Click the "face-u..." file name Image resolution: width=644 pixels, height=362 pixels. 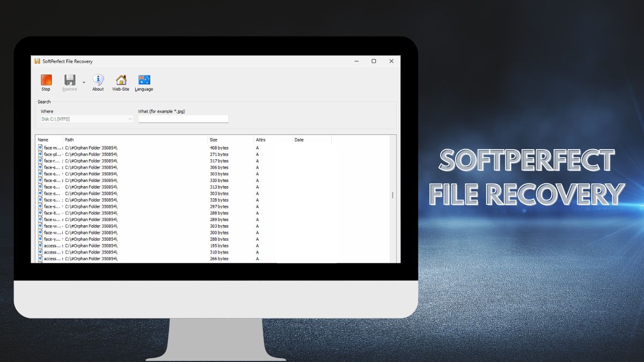pos(52,219)
